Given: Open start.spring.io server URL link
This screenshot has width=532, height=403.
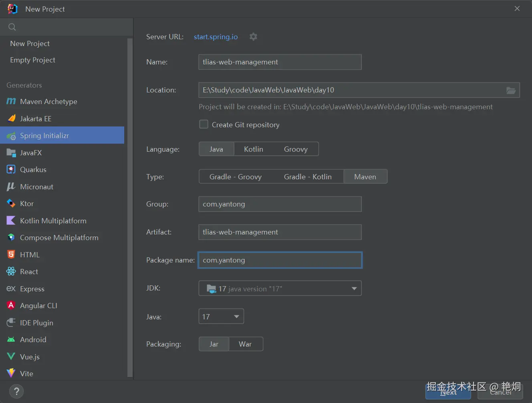Looking at the screenshot, I should click(x=216, y=37).
